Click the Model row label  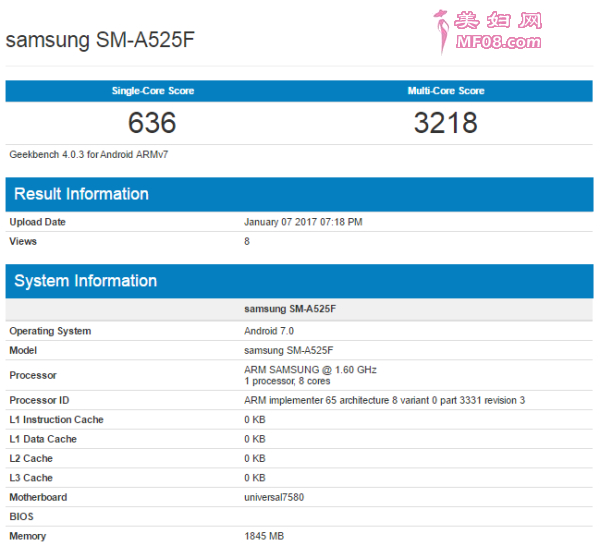23,351
